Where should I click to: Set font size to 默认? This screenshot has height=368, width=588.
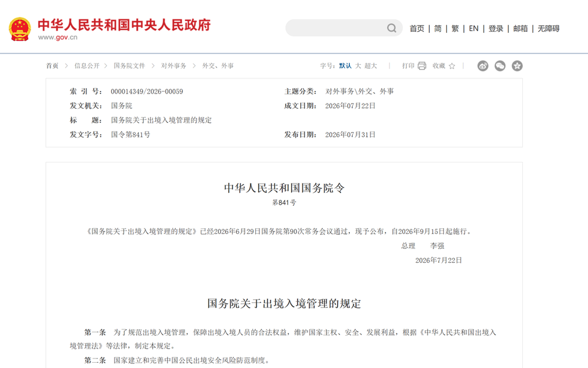(345, 66)
